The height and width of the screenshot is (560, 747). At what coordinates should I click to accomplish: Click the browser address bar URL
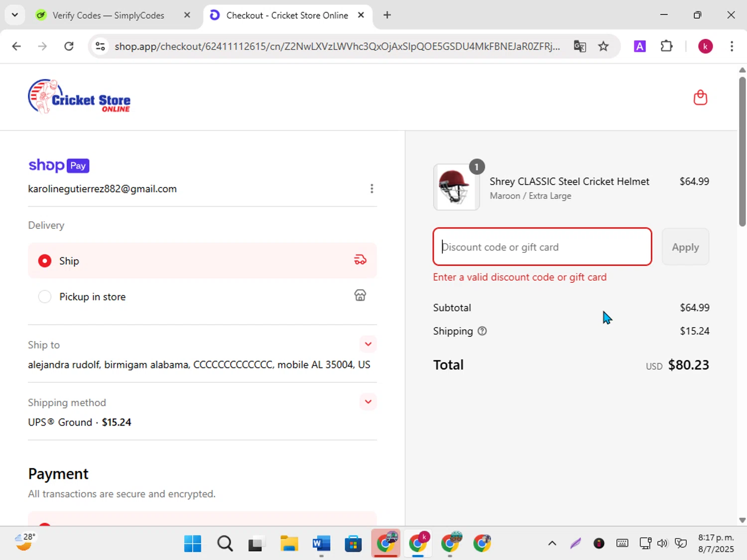[337, 46]
